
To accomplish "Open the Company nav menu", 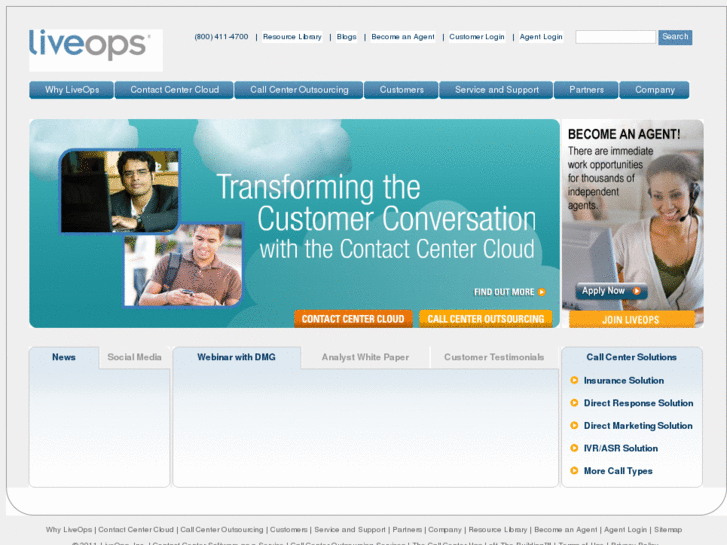I will (x=655, y=90).
